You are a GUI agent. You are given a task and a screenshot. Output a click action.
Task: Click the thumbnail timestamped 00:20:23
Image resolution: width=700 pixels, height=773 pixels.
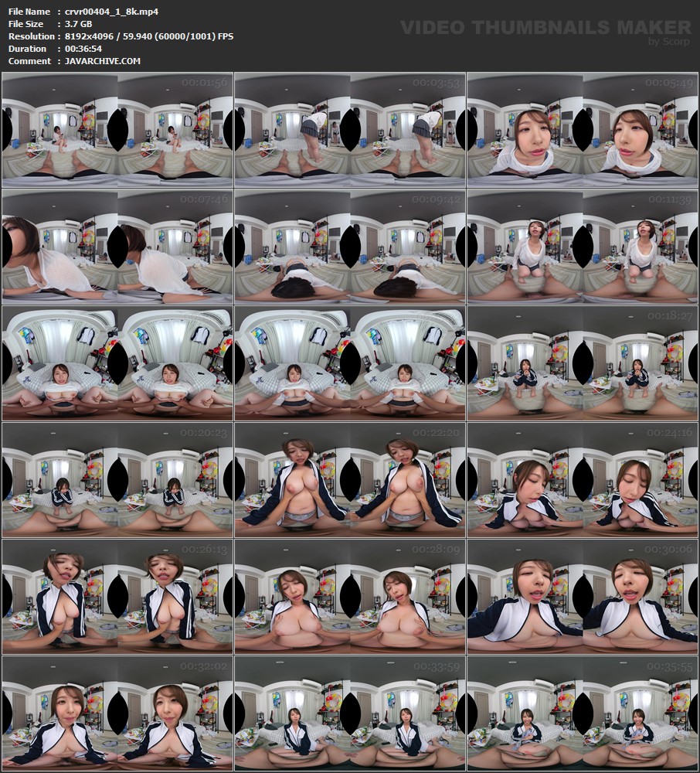[117, 480]
